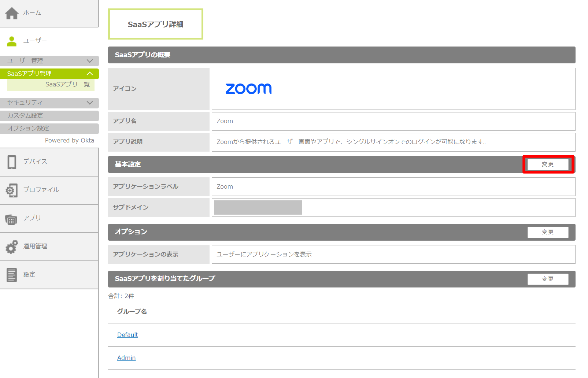This screenshot has width=588, height=378.
Task: Click the SaaSアプリを割り当てたグループ header text
Action: [165, 279]
